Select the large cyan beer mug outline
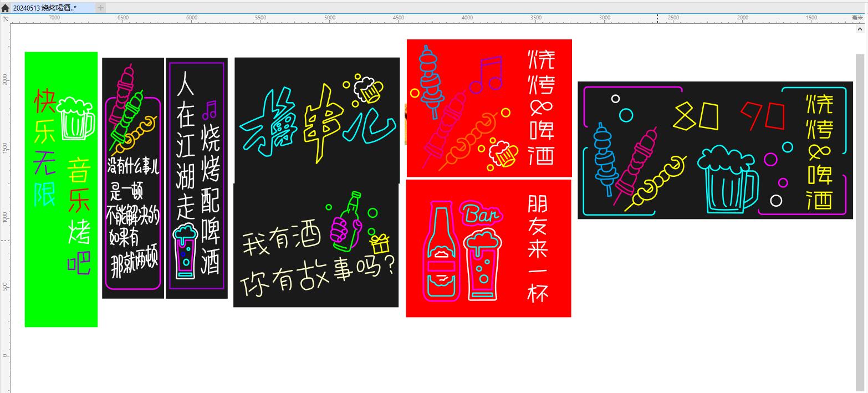Viewport: 868px width, 393px height. (728, 179)
